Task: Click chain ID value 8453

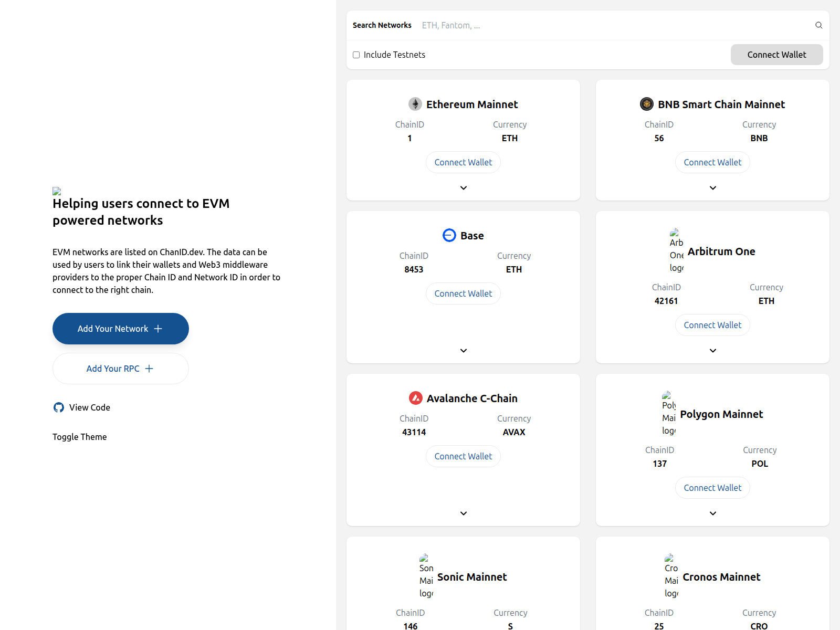Action: click(414, 269)
